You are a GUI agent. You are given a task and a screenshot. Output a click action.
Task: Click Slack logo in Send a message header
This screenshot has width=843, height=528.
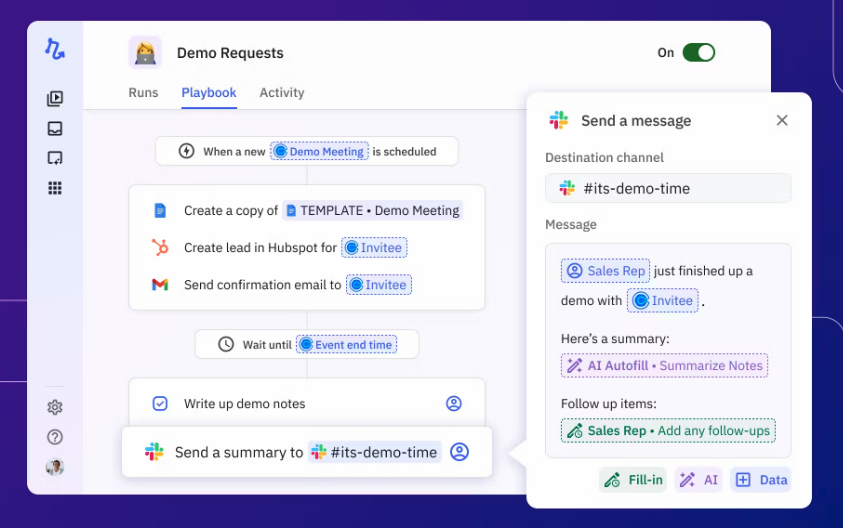coord(559,120)
